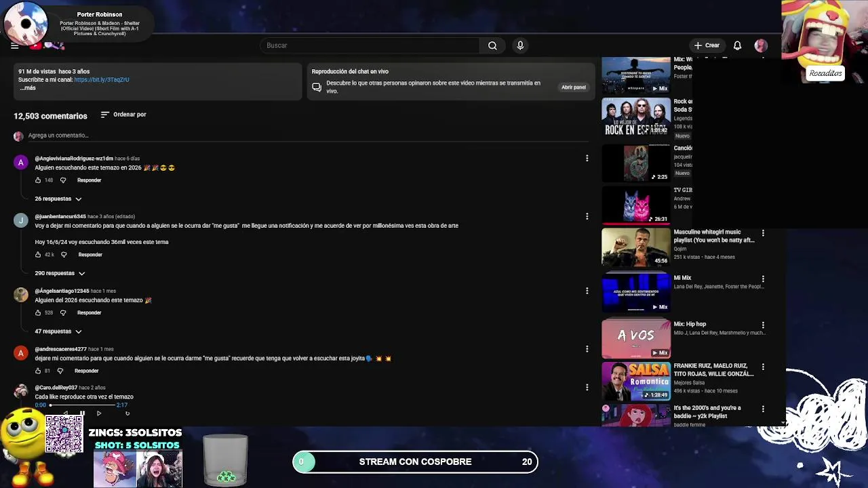Open andrescaceres4277's red A avatar

[21, 353]
